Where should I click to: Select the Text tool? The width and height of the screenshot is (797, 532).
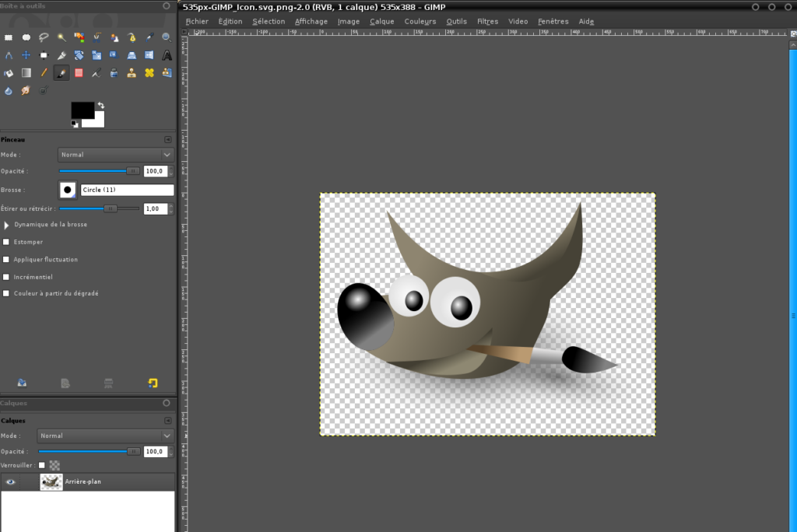[x=167, y=55]
